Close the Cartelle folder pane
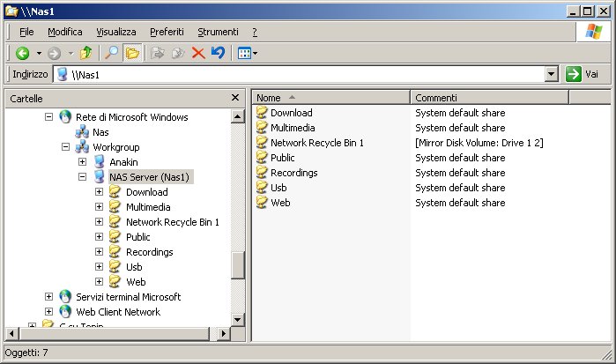 [235, 98]
